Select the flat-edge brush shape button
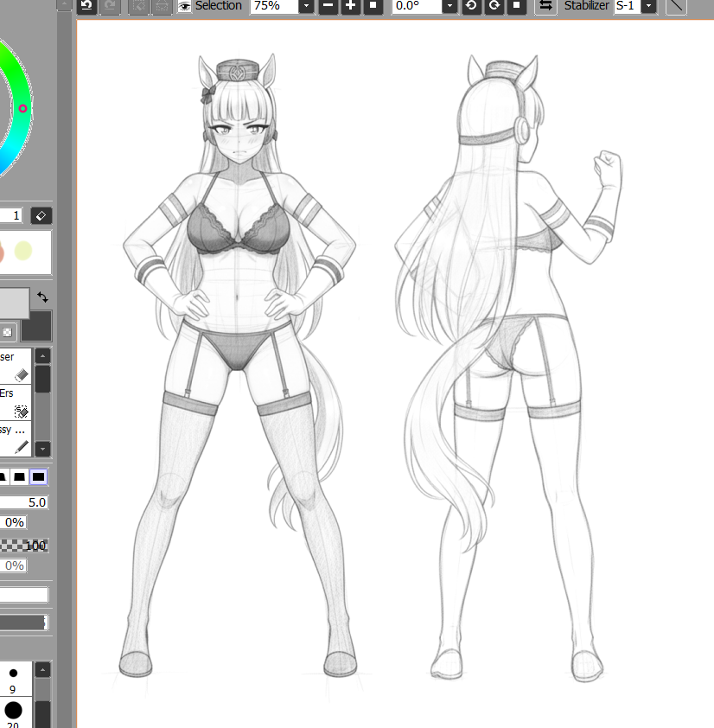This screenshot has width=714, height=728. point(39,477)
